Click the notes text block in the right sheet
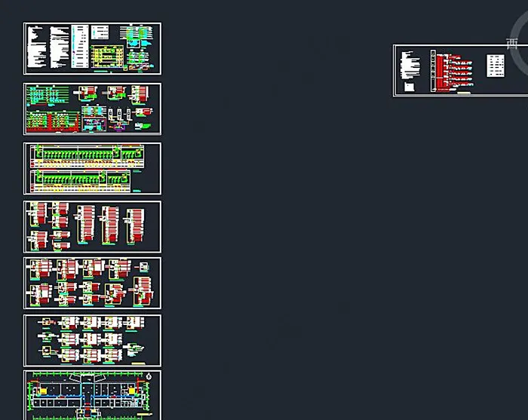 pos(408,64)
